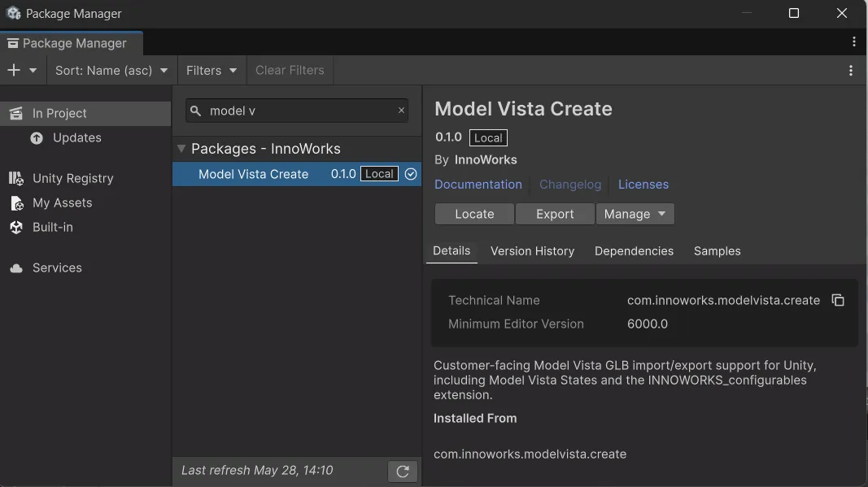This screenshot has width=868, height=487.
Task: Open the add package plus menu
Action: click(x=22, y=70)
